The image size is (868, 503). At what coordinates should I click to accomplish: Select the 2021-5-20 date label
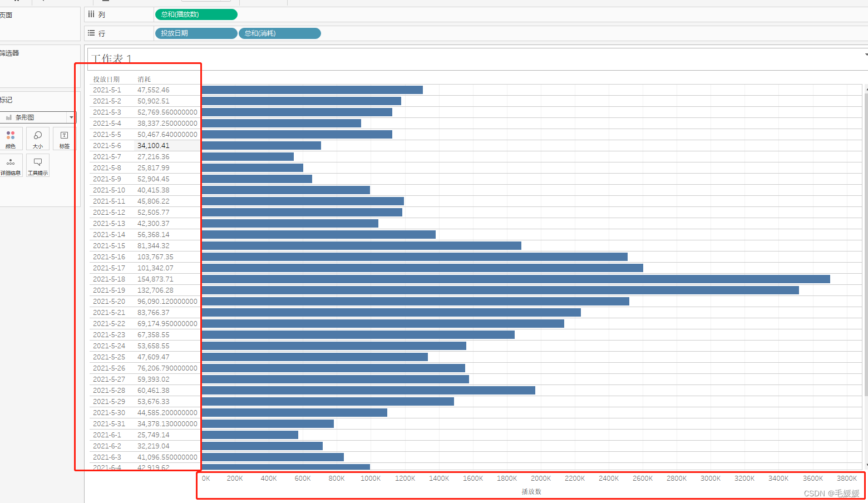109,301
